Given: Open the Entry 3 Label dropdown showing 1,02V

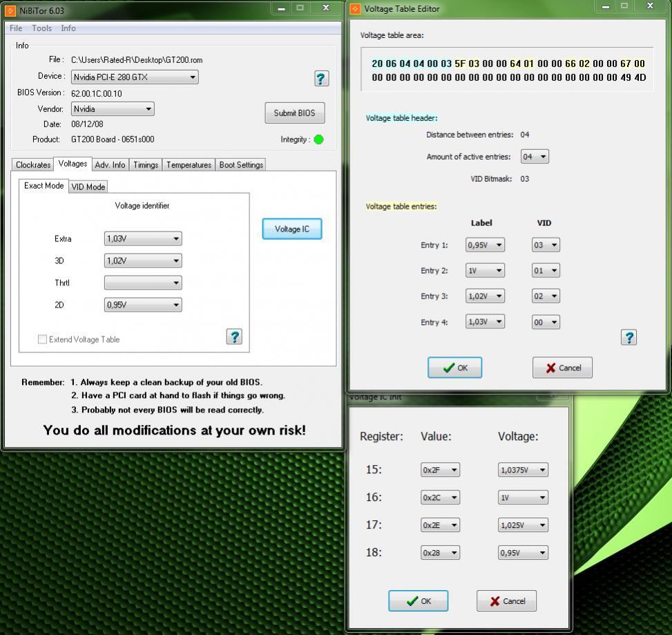Looking at the screenshot, I should pos(485,296).
